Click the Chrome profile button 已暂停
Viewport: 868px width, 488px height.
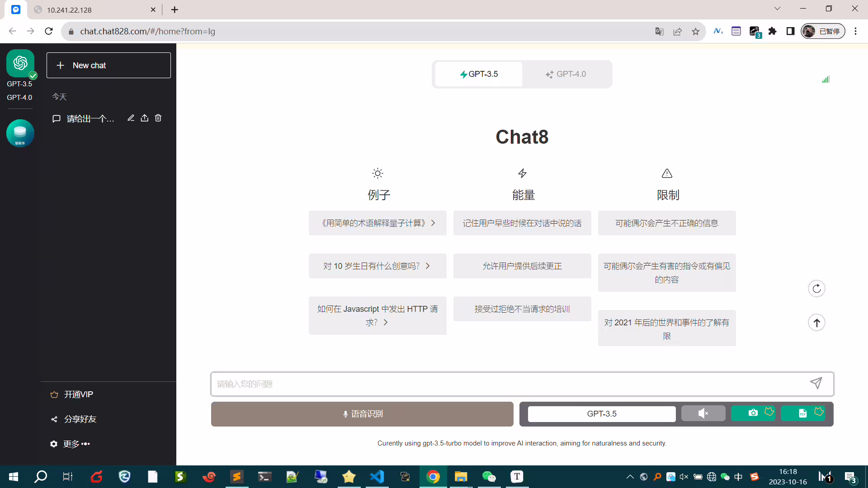coord(823,31)
